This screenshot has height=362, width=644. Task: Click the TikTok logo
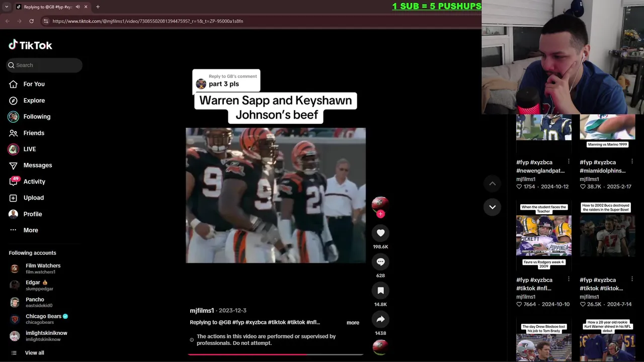coord(30,45)
